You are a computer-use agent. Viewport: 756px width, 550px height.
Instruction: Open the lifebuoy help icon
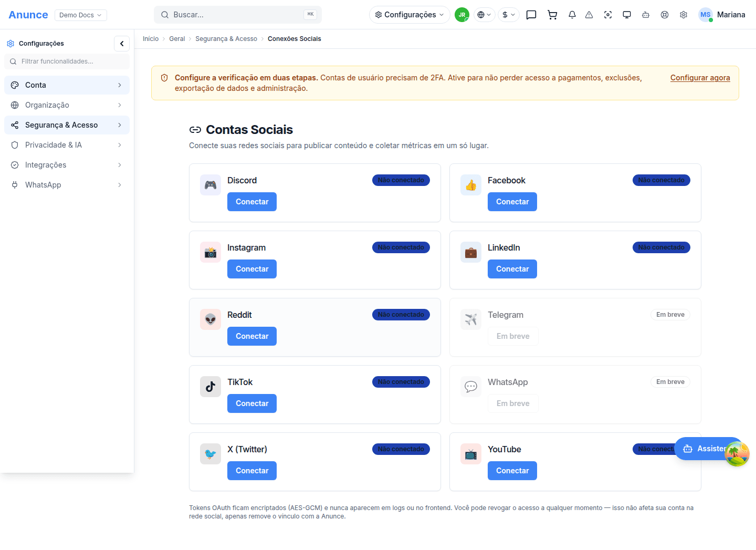[x=665, y=15]
